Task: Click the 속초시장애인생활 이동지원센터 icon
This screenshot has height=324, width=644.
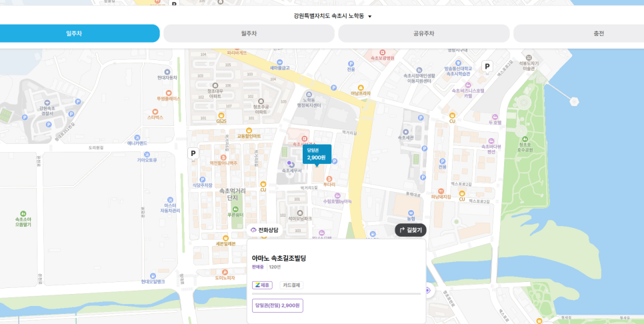Action: [419, 70]
